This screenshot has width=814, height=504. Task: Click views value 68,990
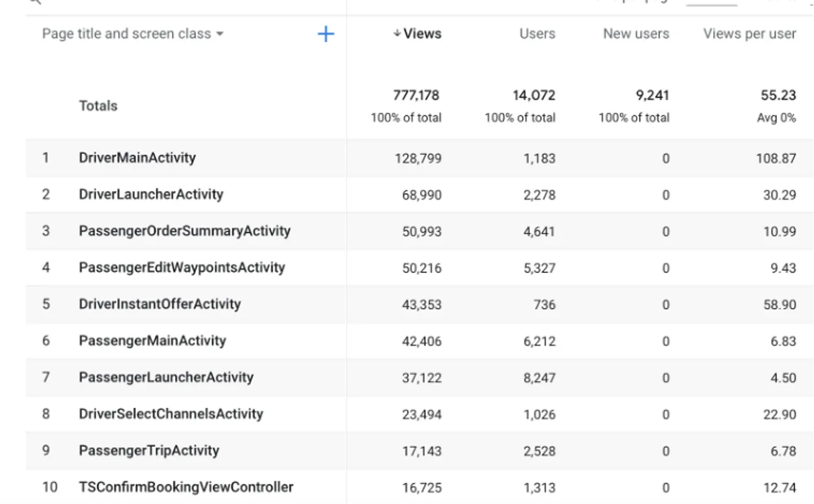[422, 195]
